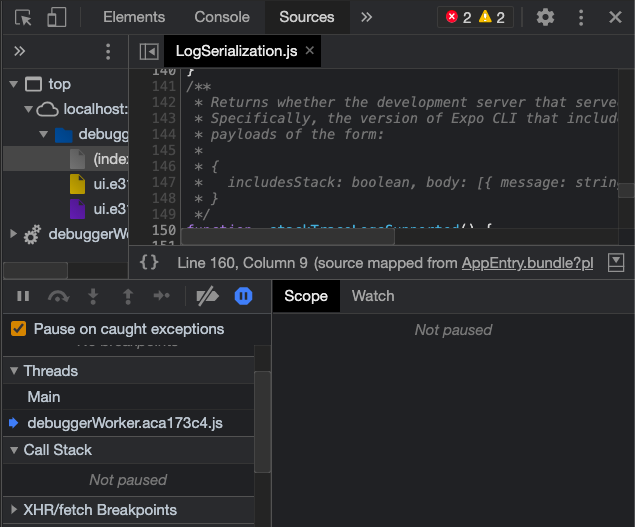Pause script execution

(x=23, y=296)
